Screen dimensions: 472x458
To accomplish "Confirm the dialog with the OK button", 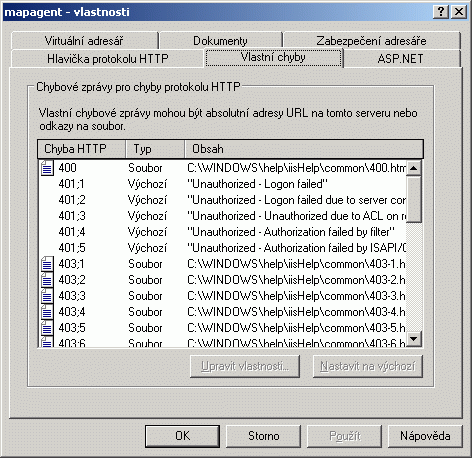I will tap(182, 436).
